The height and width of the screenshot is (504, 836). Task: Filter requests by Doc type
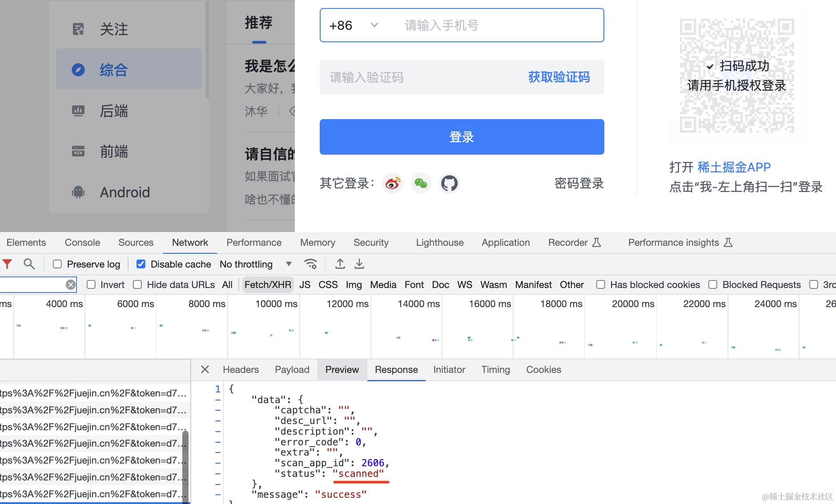(x=440, y=284)
